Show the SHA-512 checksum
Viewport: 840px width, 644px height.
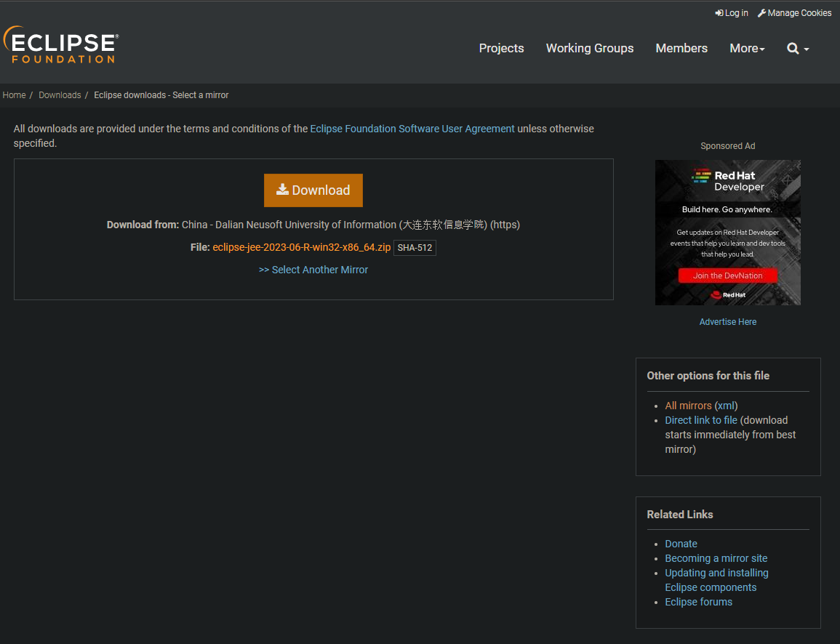pyautogui.click(x=415, y=248)
